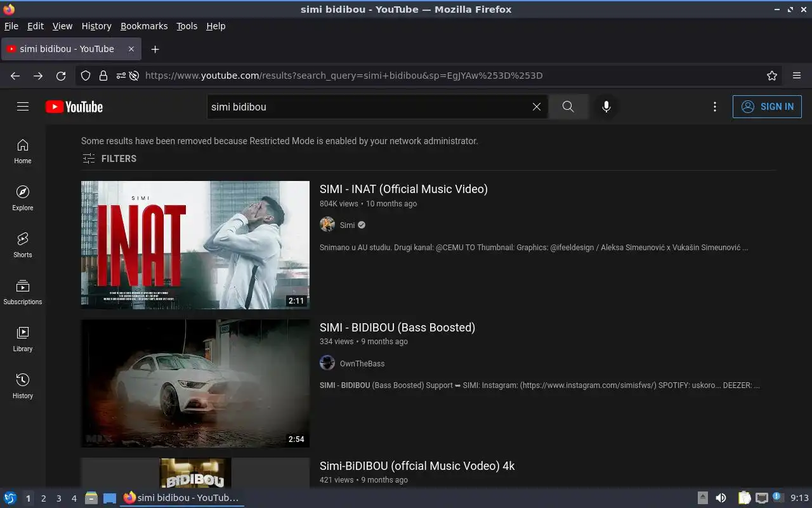Open the File menu

coord(11,26)
